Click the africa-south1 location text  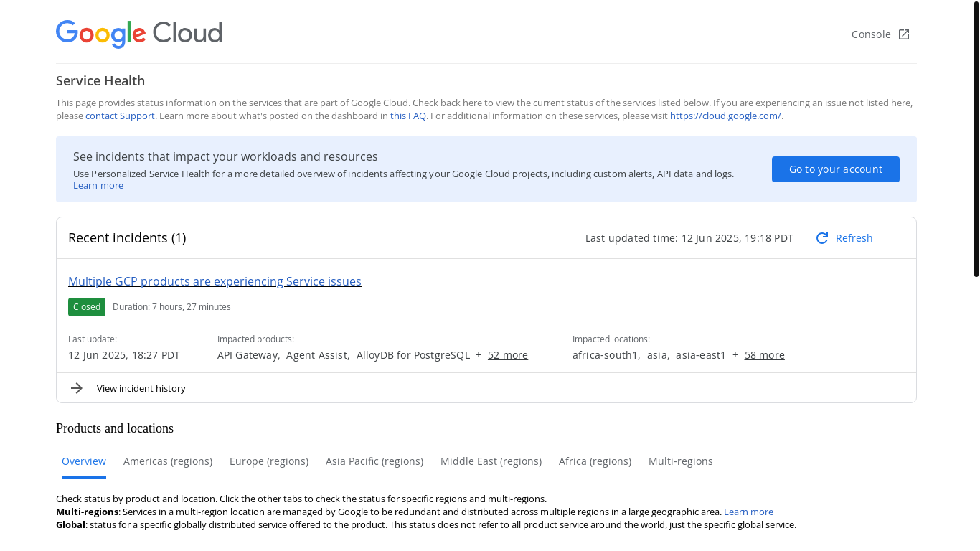pyautogui.click(x=606, y=355)
